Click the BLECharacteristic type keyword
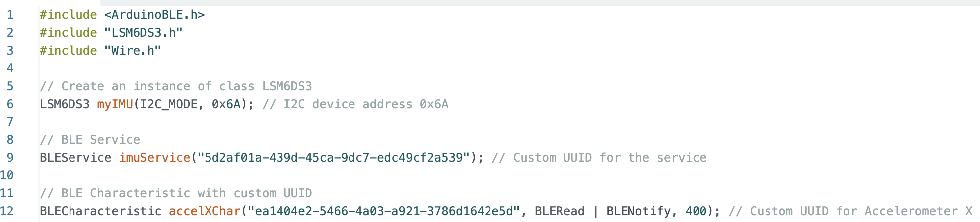This screenshot has height=222, width=980. [101, 211]
